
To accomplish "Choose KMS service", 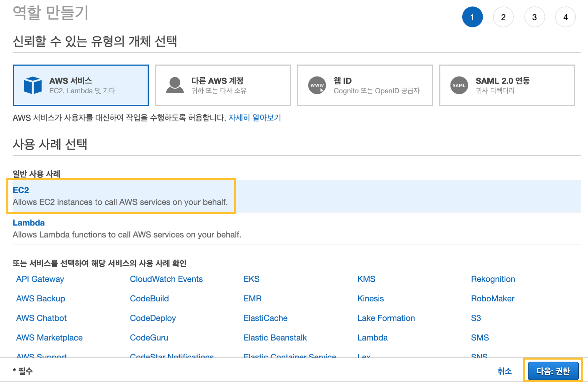I will click(x=366, y=279).
